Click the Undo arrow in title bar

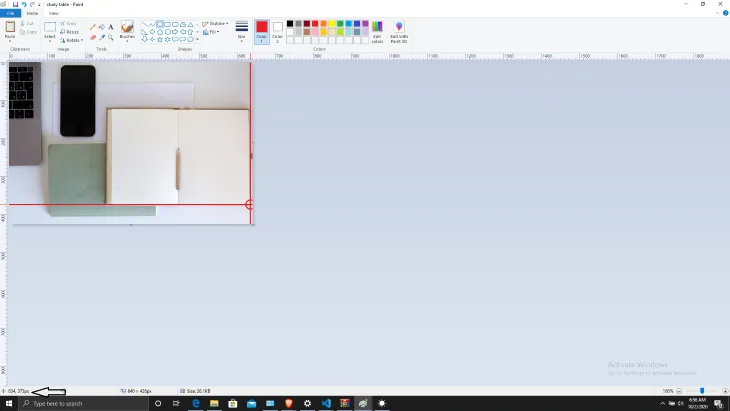[x=24, y=4]
